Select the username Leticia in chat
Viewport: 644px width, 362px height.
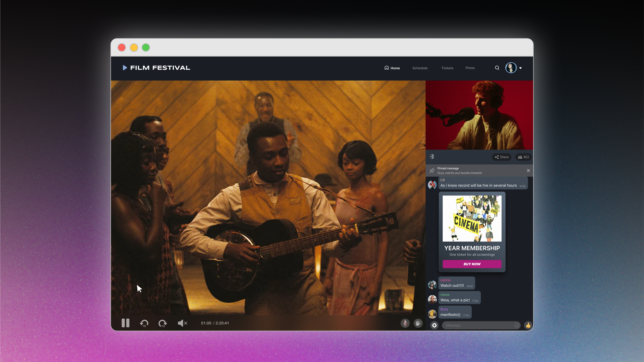click(x=445, y=280)
